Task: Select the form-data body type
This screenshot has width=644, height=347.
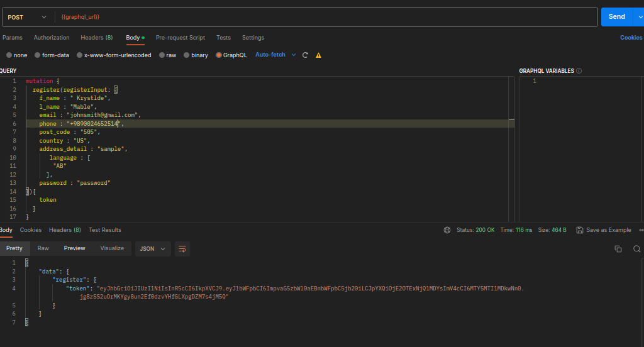Action: click(x=52, y=55)
